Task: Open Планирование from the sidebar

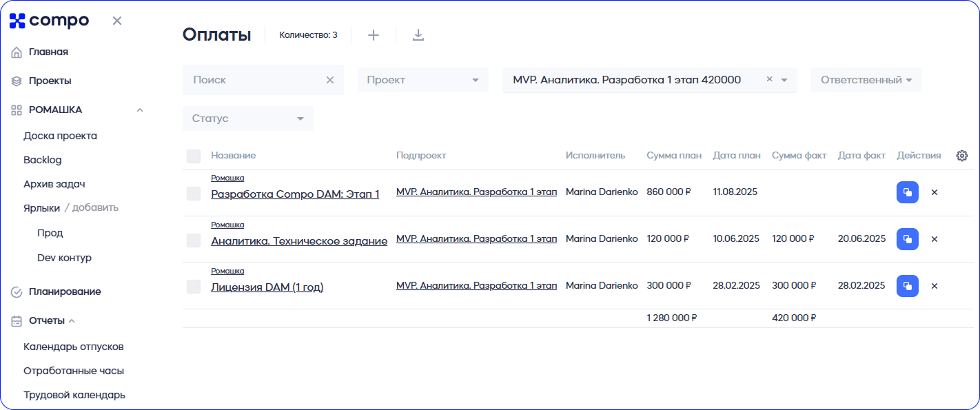Action: pyautogui.click(x=64, y=291)
